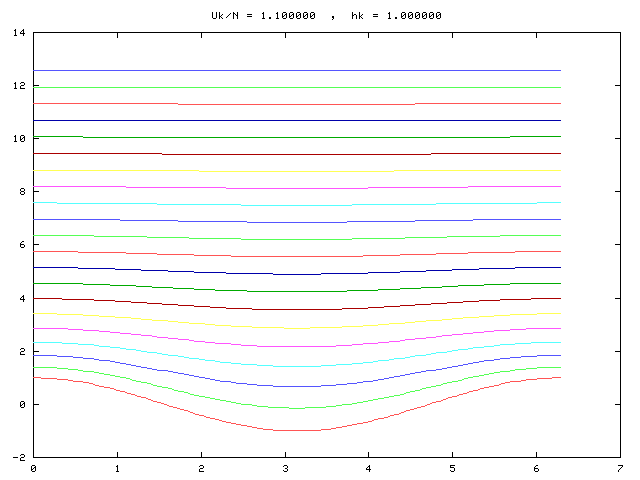
Task: Click the x-axis tick label 4
Action: coord(370,468)
